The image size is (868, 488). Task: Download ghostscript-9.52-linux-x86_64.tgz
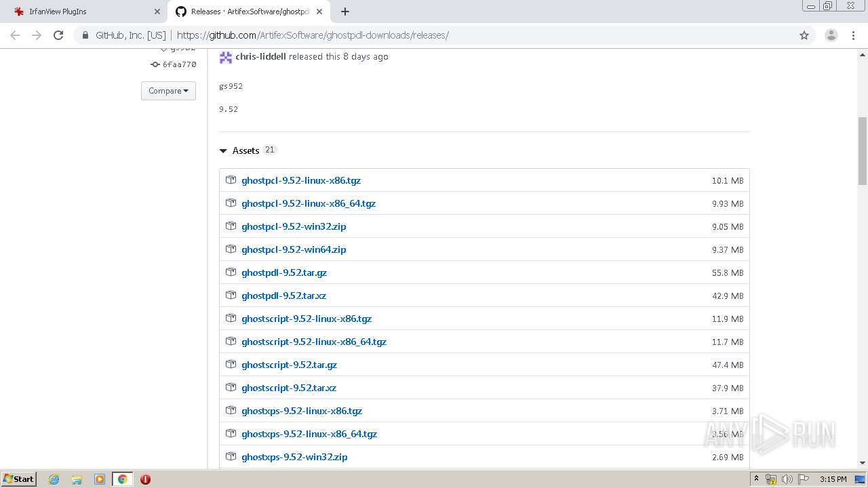coord(314,342)
